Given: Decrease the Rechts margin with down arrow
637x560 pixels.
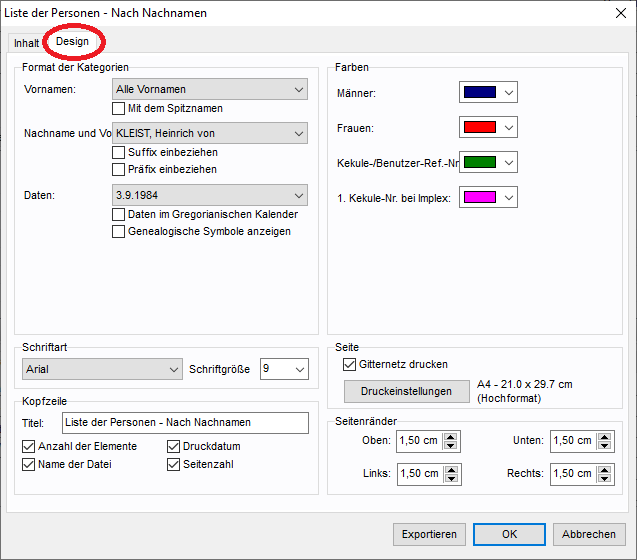Looking at the screenshot, I should 604,478.
